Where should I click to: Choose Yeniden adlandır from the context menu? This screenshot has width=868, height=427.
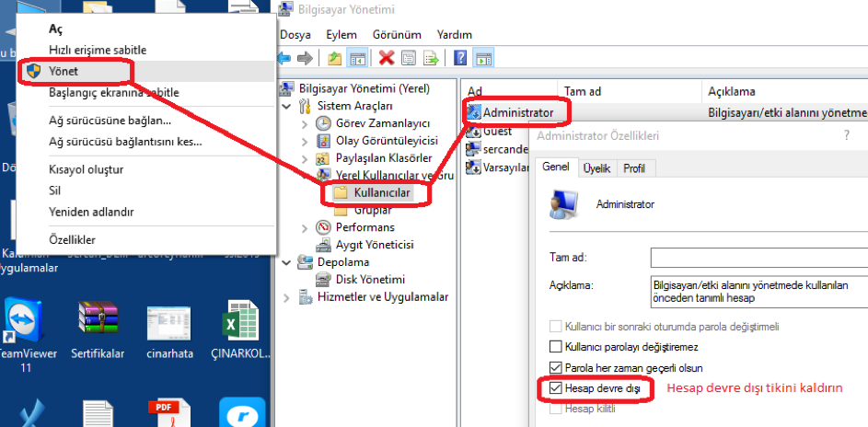point(145,212)
